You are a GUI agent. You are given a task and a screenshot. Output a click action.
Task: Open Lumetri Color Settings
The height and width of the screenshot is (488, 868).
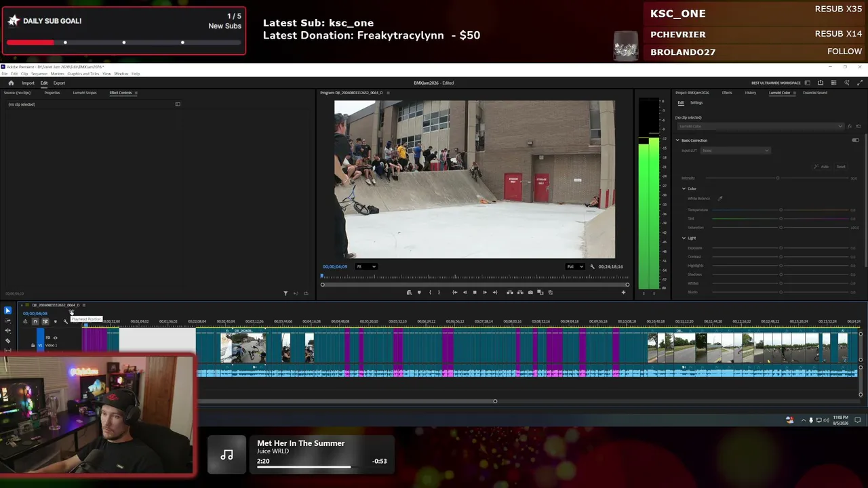696,103
